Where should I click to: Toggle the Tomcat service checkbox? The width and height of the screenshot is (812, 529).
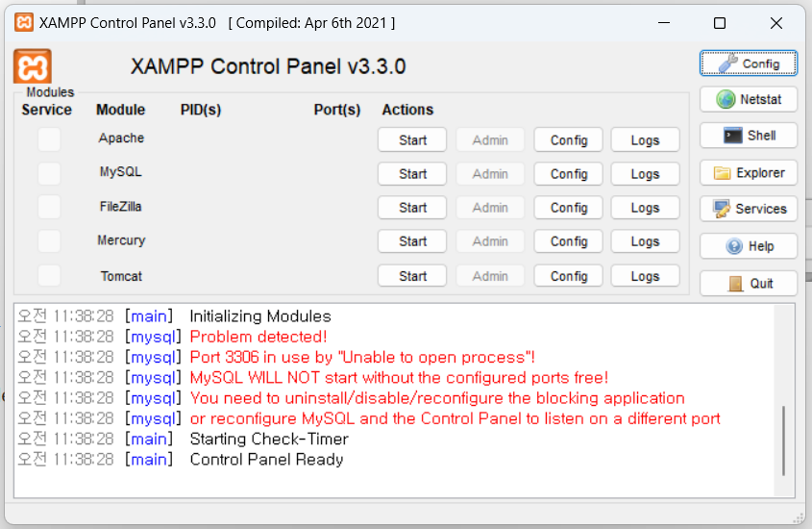click(x=49, y=276)
